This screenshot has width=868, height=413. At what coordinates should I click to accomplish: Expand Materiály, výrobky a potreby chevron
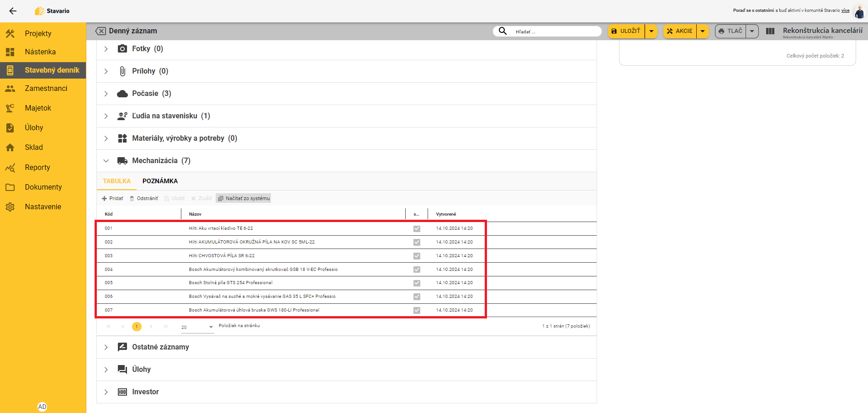[x=106, y=138]
